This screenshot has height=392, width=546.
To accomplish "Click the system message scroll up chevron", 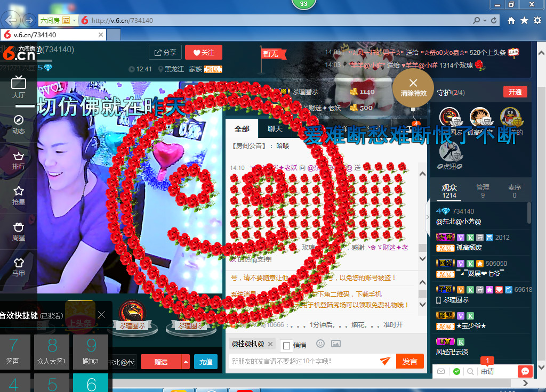I will (x=422, y=282).
